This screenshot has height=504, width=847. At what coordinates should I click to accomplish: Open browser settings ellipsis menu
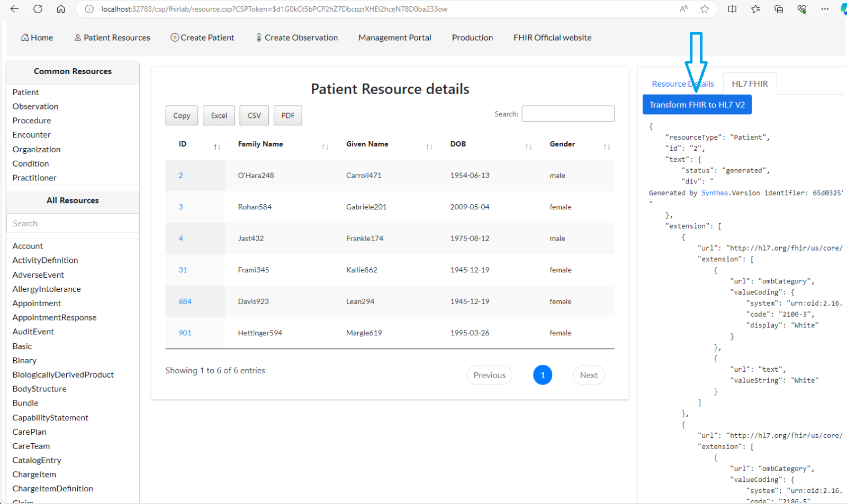(x=825, y=9)
